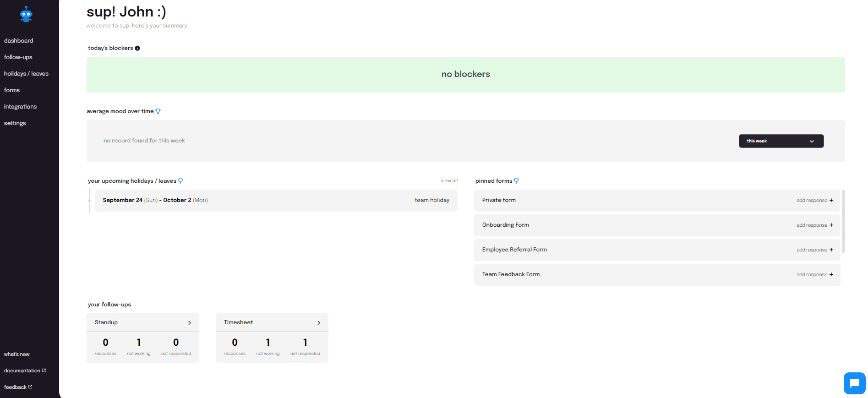This screenshot has height=398, width=868.
Task: Click the 'Standup' follow-up title
Action: click(106, 322)
